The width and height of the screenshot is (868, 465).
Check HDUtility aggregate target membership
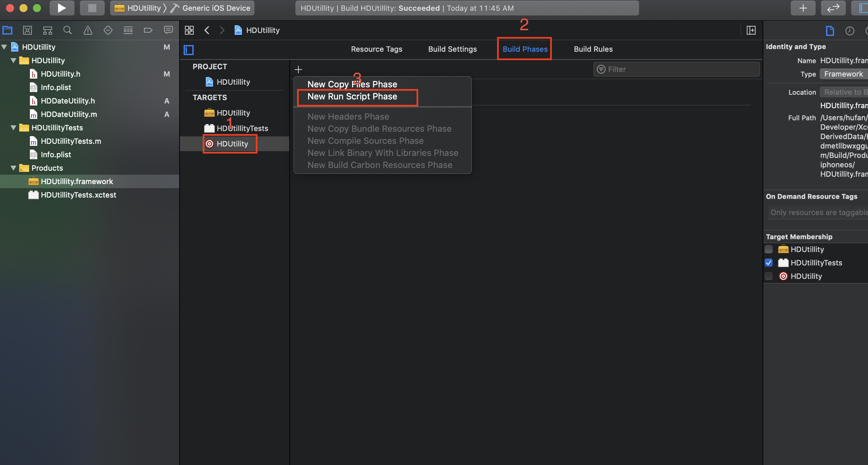[x=769, y=276]
